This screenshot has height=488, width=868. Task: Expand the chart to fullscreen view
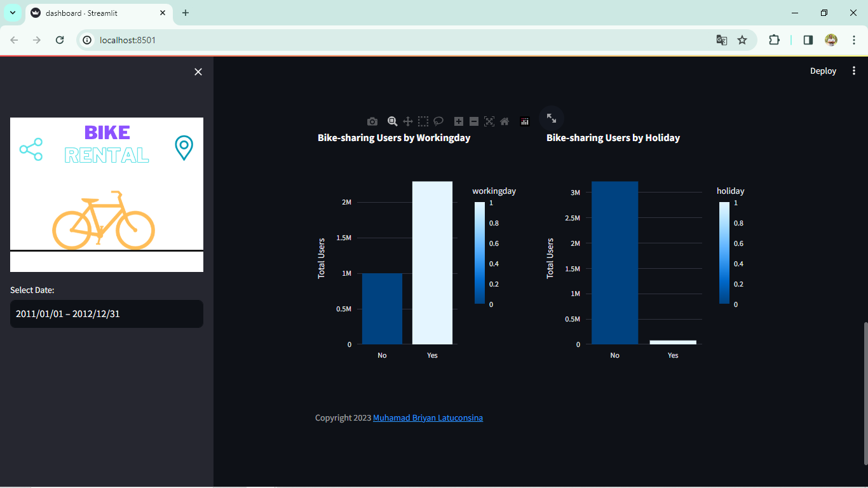pos(552,118)
